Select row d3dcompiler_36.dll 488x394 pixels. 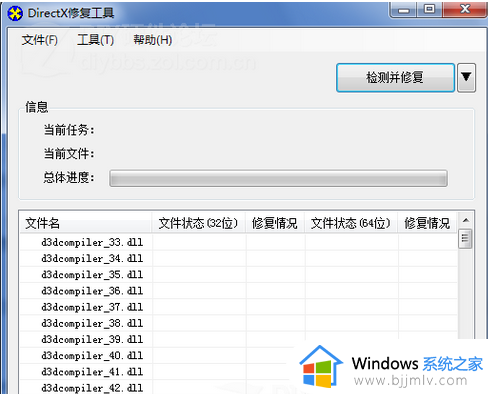(x=239, y=291)
